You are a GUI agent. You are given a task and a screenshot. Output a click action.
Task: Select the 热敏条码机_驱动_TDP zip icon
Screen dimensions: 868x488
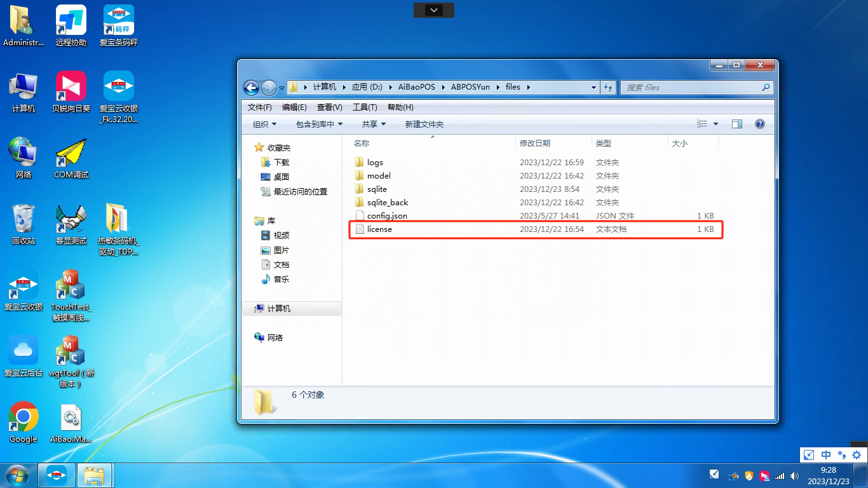[x=118, y=229]
